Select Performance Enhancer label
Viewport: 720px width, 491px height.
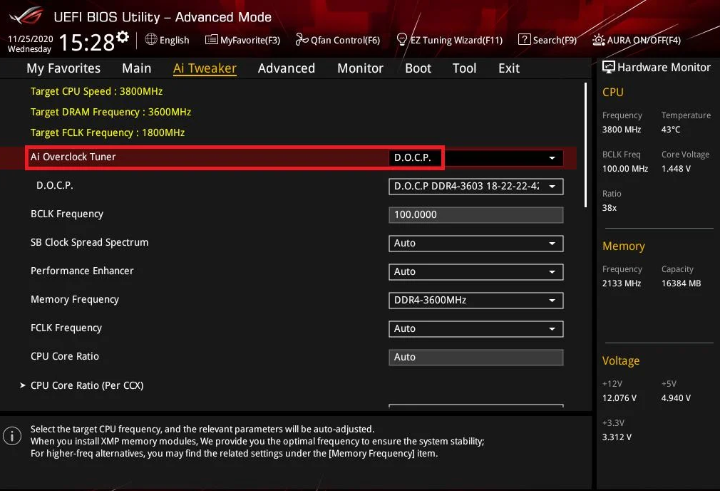[82, 271]
